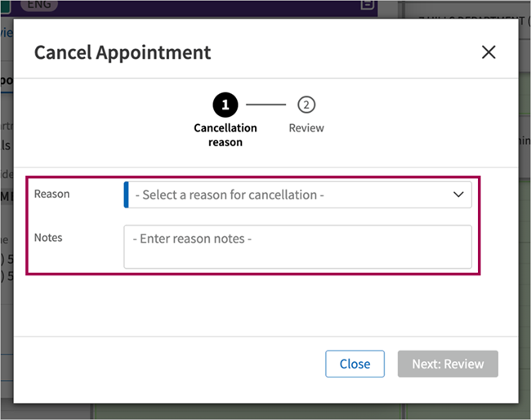Open the reason for cancellation dropdown
This screenshot has height=420, width=531.
(297, 194)
